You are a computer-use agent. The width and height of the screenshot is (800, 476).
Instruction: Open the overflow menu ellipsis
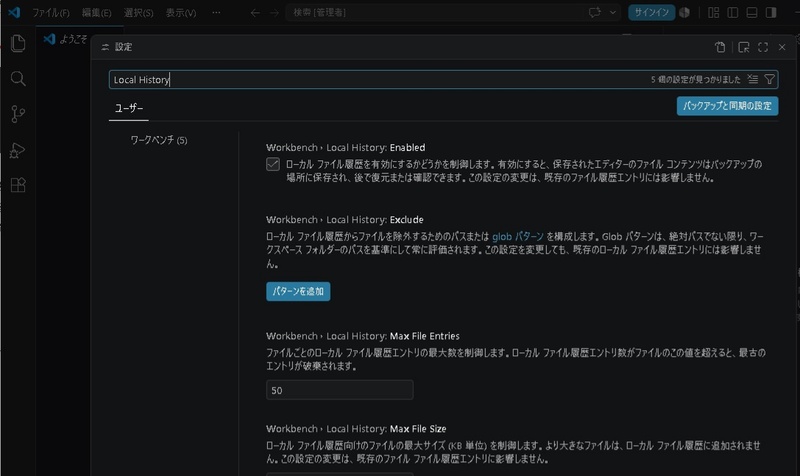(x=216, y=13)
